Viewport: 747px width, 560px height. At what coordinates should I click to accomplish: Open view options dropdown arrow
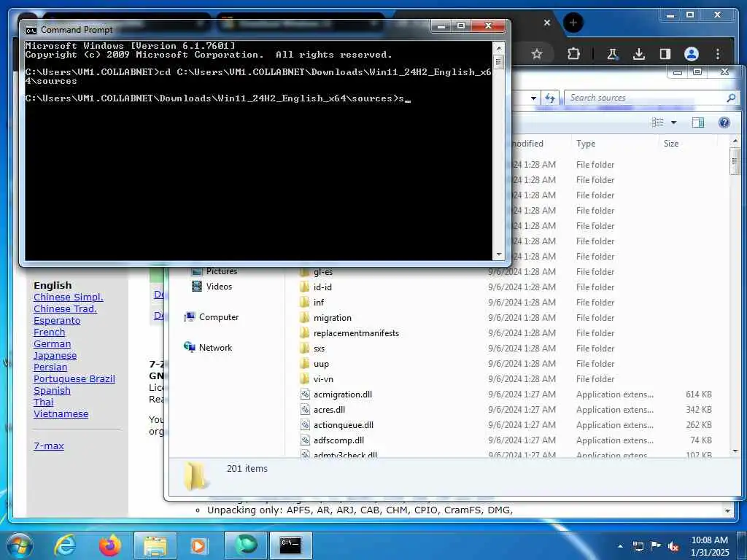click(673, 122)
